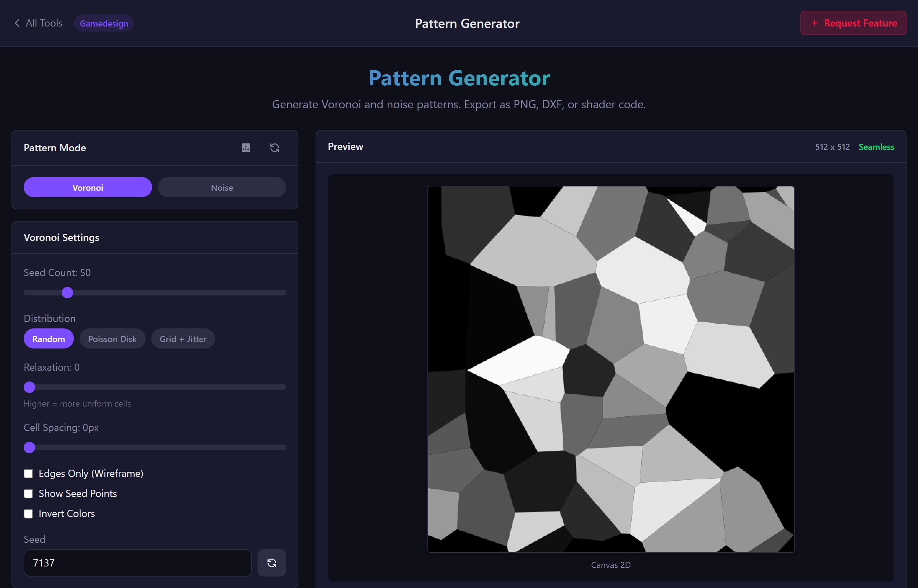Click the regenerate icon next to the seed field
The width and height of the screenshot is (918, 588).
[271, 563]
